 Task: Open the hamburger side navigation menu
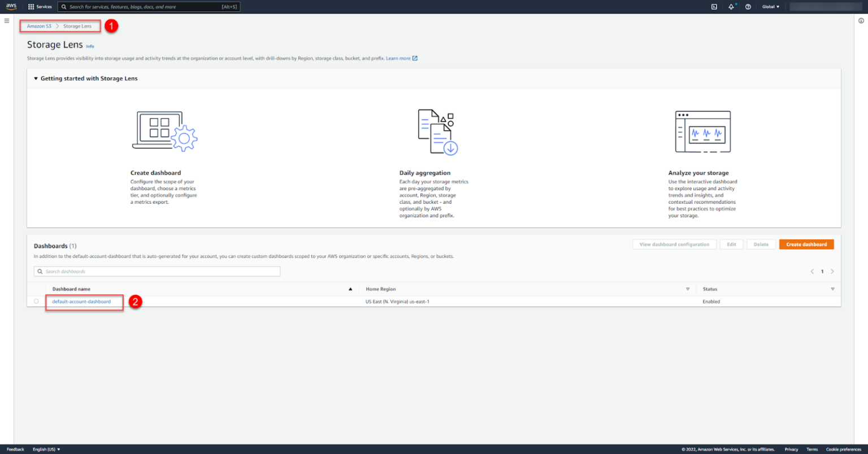(7, 21)
